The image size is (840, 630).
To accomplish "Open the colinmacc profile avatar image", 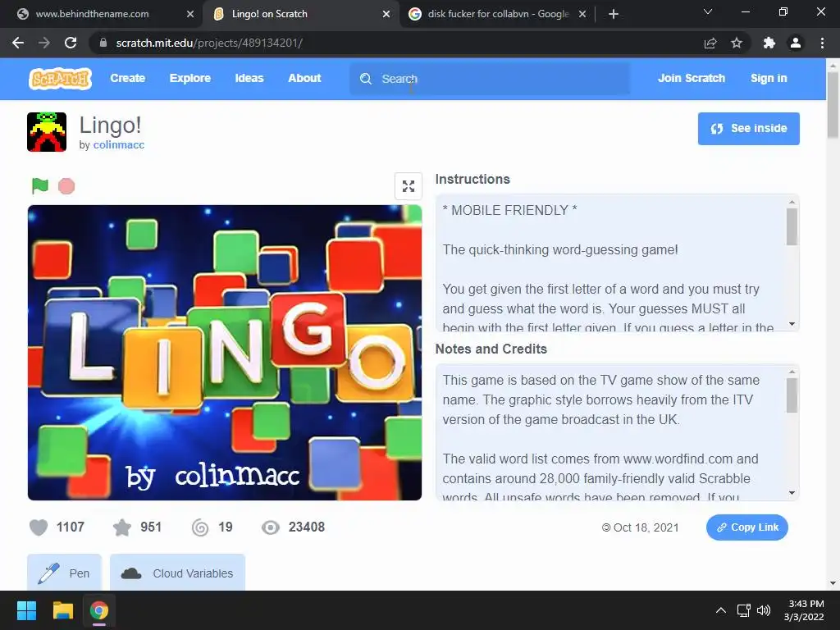I will (47, 132).
